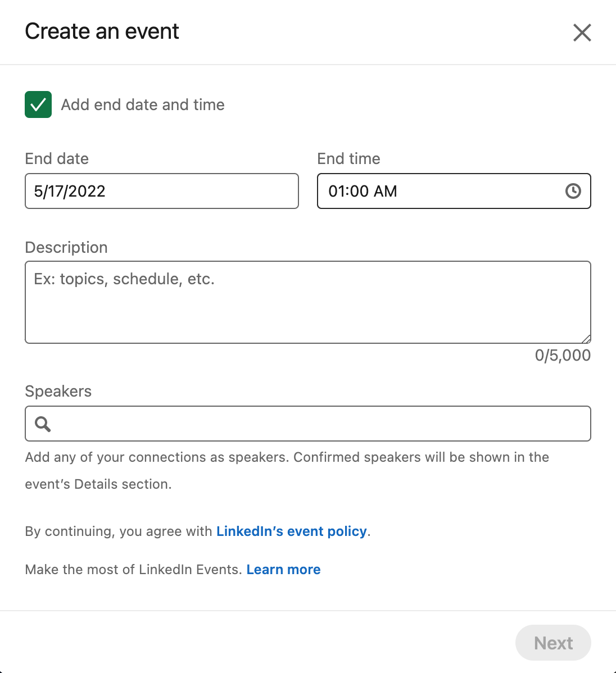Click the magnifying glass search icon
This screenshot has height=673, width=616.
(43, 424)
